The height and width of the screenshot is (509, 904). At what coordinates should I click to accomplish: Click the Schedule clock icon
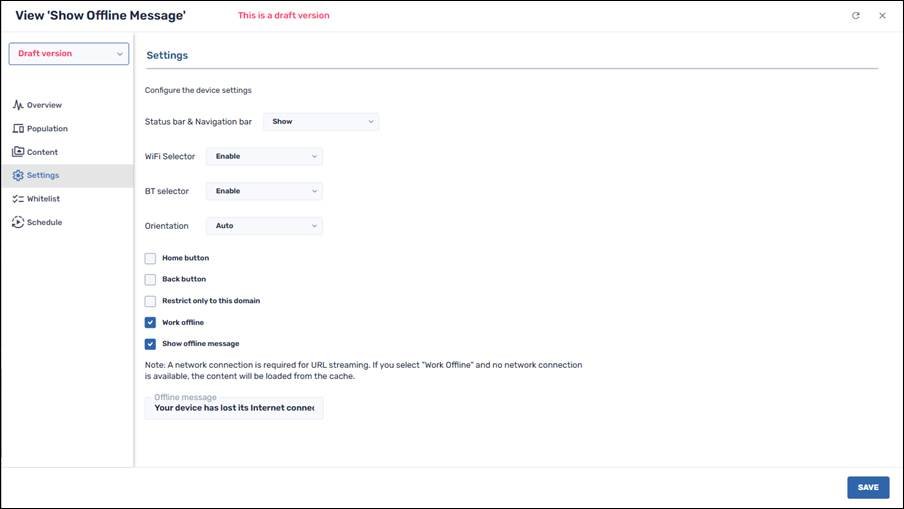[x=18, y=222]
